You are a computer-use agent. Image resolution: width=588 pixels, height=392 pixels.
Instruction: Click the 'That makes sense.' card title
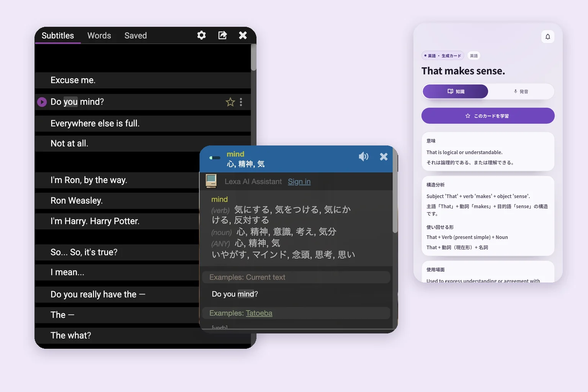[463, 71]
